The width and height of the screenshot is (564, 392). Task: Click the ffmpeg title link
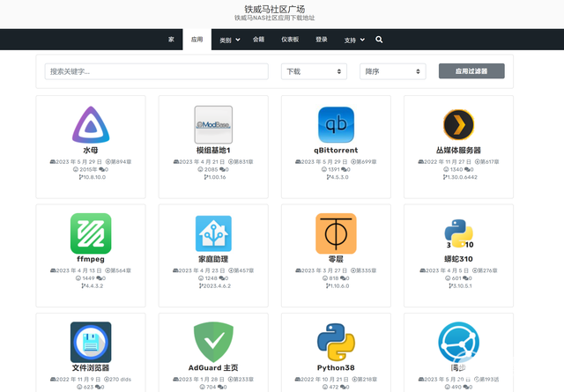[91, 259]
